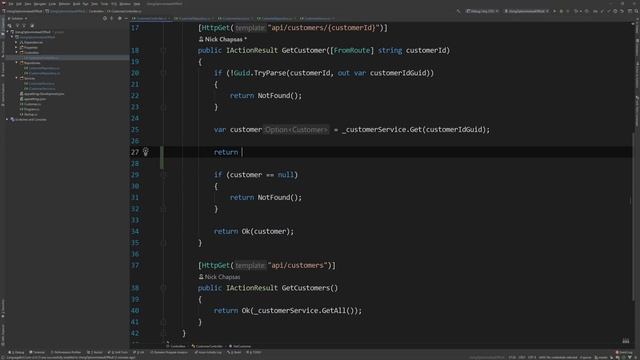640x360 pixels.
Task: Place cursor after return on line 27
Action: click(x=242, y=152)
